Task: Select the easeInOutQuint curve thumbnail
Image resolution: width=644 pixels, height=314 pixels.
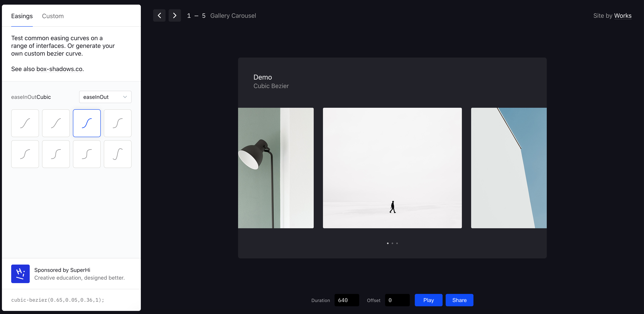Action: tap(25, 154)
